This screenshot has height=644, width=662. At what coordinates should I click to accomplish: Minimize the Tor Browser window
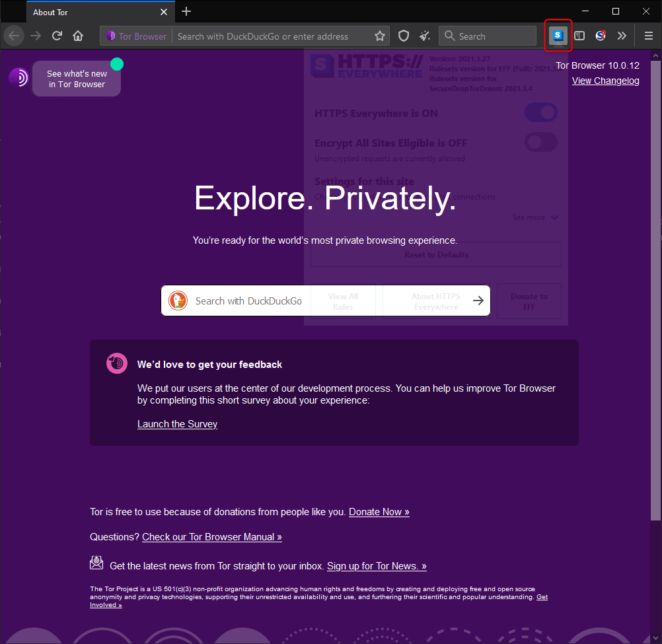(x=585, y=11)
